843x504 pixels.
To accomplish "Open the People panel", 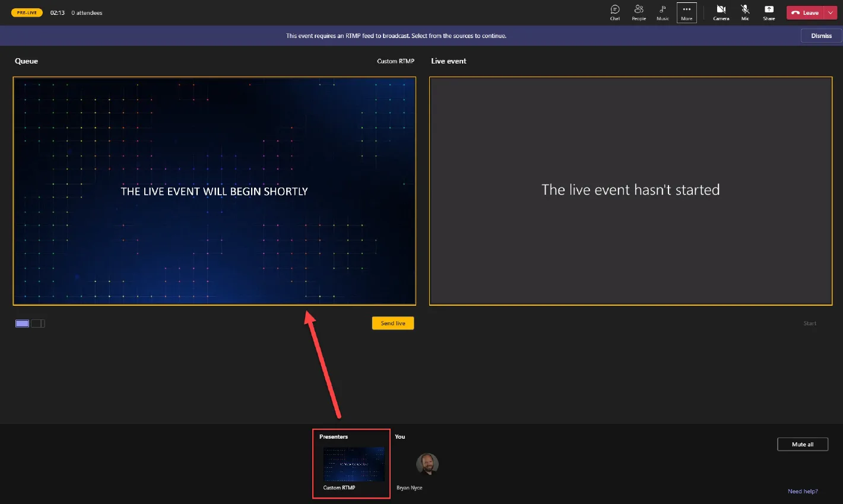I will point(639,12).
